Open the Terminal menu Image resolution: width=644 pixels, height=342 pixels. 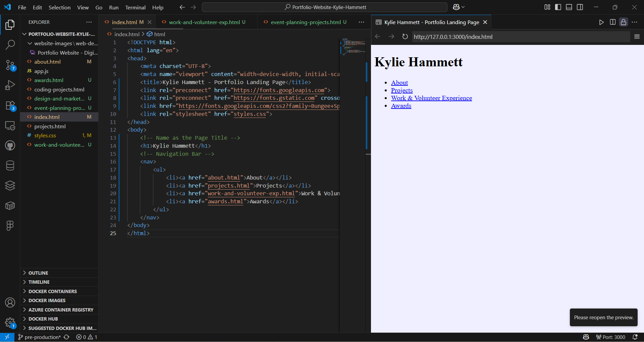coord(135,7)
